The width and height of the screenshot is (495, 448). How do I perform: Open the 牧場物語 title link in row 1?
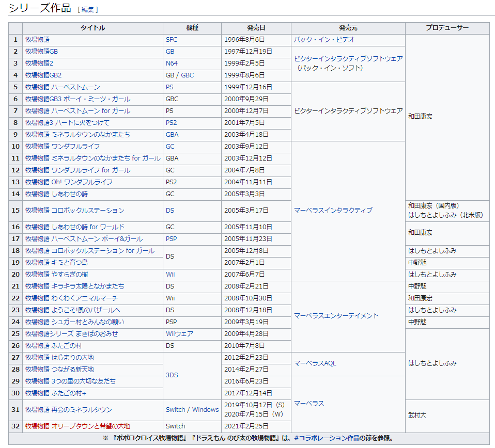pos(37,40)
